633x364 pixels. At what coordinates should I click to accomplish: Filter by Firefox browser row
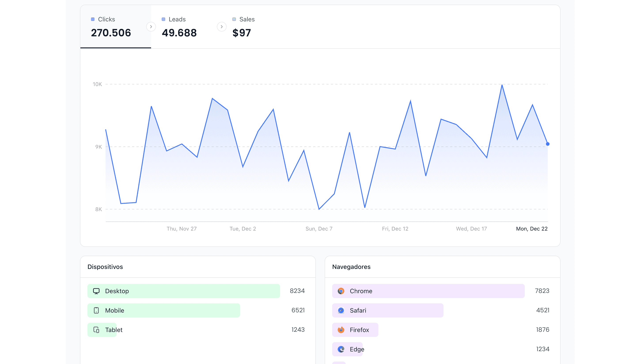(441, 330)
